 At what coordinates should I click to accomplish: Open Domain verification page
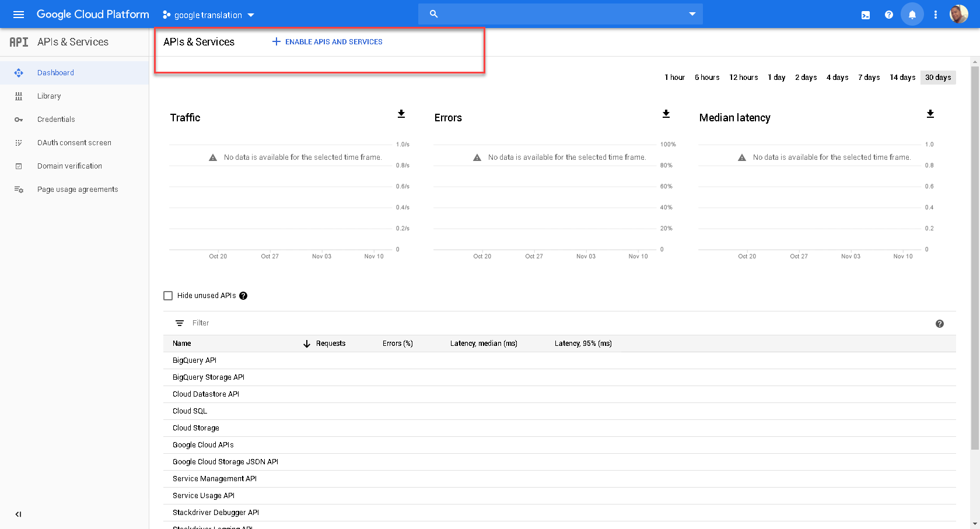point(74,166)
